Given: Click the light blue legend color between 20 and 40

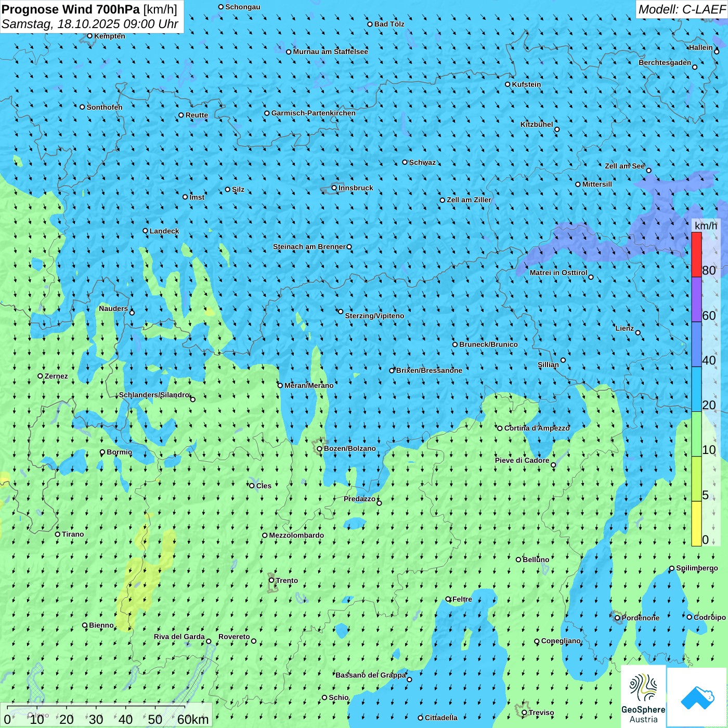Looking at the screenshot, I should tap(696, 389).
